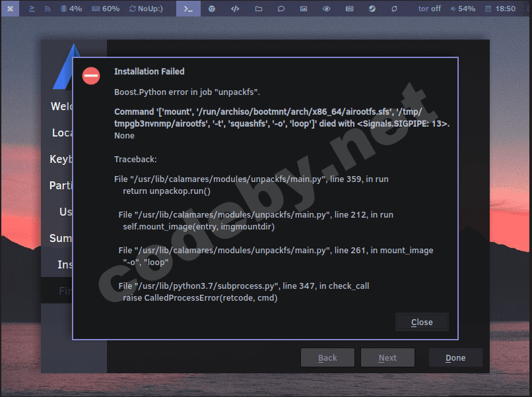Click the Done button in installer

[x=455, y=357]
